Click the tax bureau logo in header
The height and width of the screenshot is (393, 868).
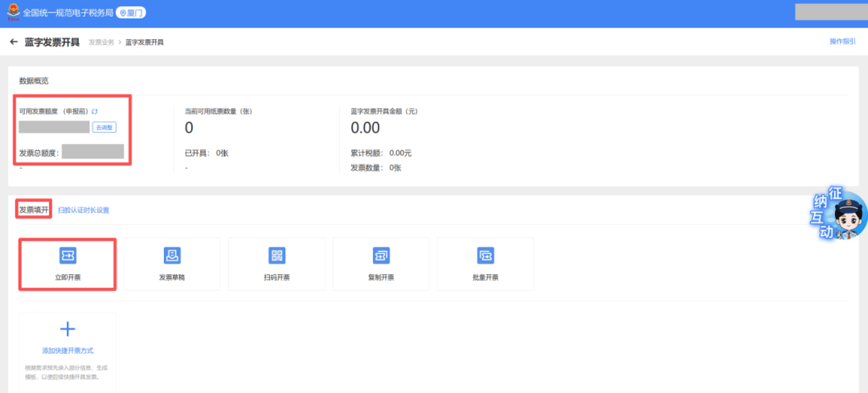(x=14, y=13)
